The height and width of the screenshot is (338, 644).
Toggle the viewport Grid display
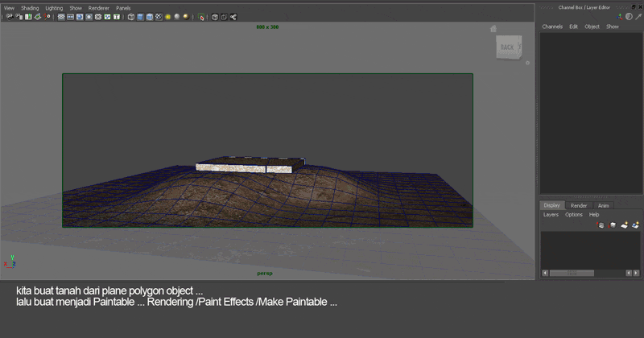point(61,17)
